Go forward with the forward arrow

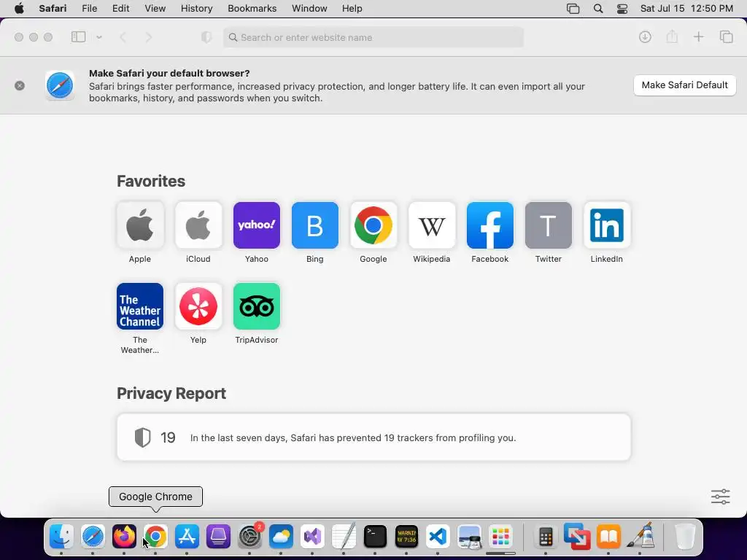pos(148,37)
